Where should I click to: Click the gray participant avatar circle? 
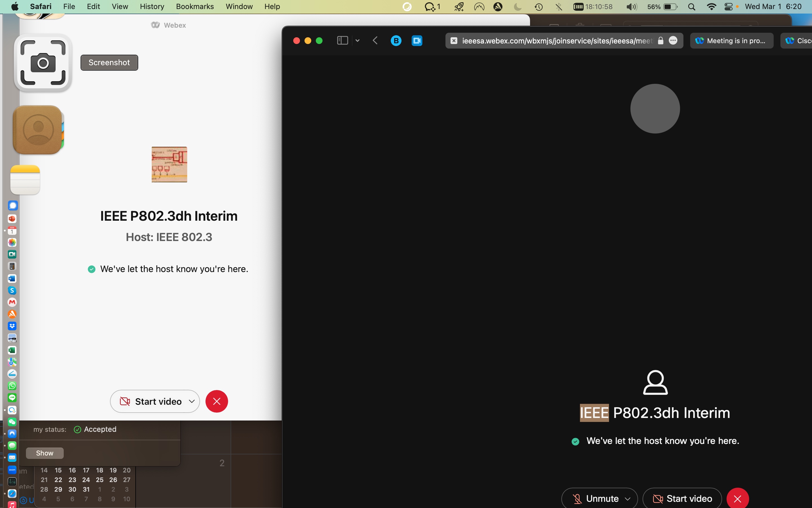655,109
